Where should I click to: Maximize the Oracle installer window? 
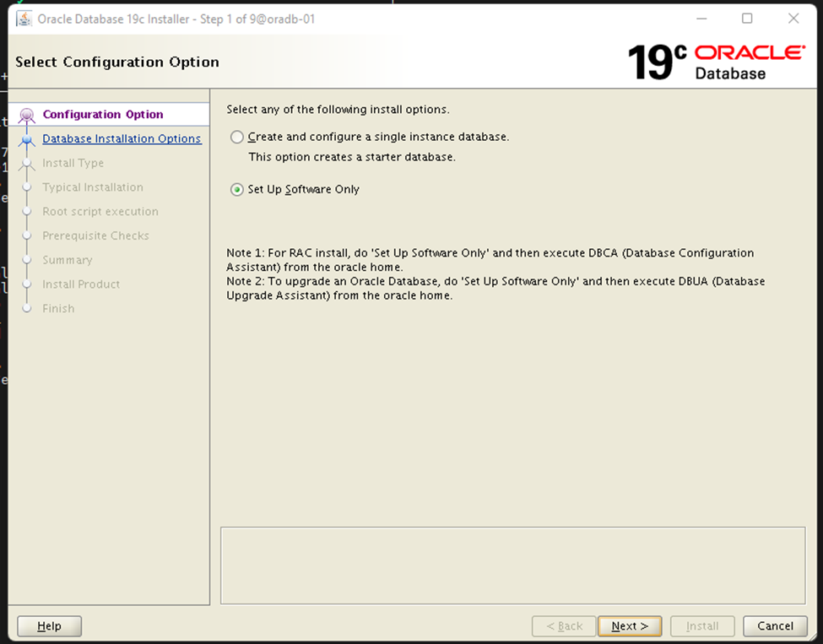click(747, 19)
